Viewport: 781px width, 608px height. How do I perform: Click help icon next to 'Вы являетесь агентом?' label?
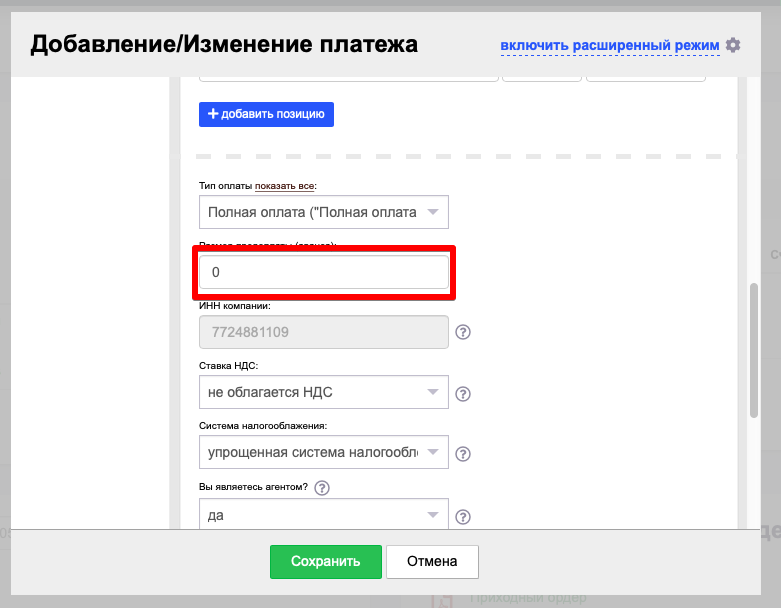click(x=322, y=487)
